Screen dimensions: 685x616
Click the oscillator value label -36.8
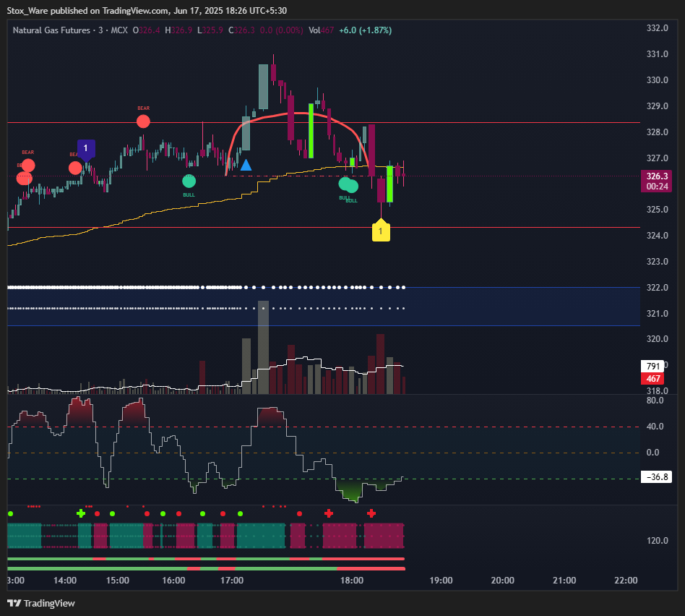coord(656,477)
